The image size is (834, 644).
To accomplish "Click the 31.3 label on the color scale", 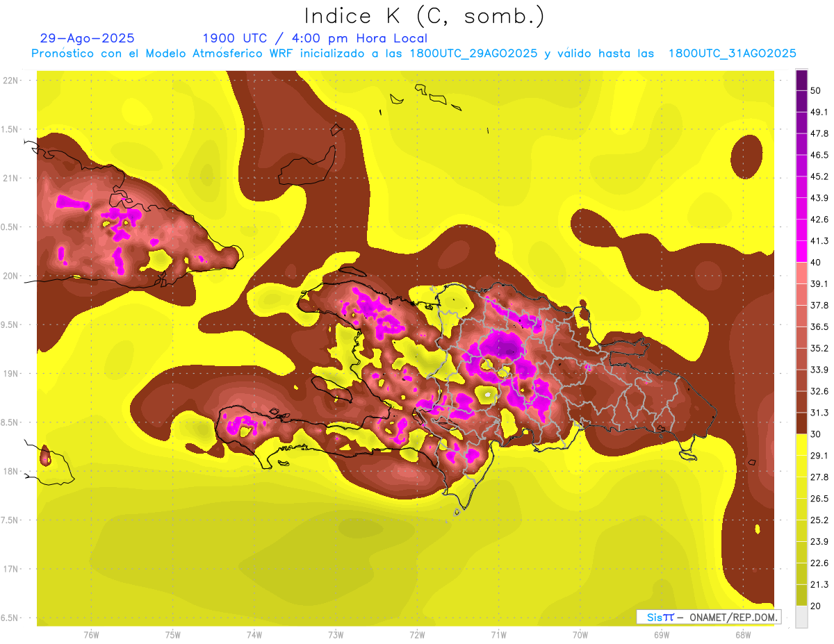I will coord(819,413).
